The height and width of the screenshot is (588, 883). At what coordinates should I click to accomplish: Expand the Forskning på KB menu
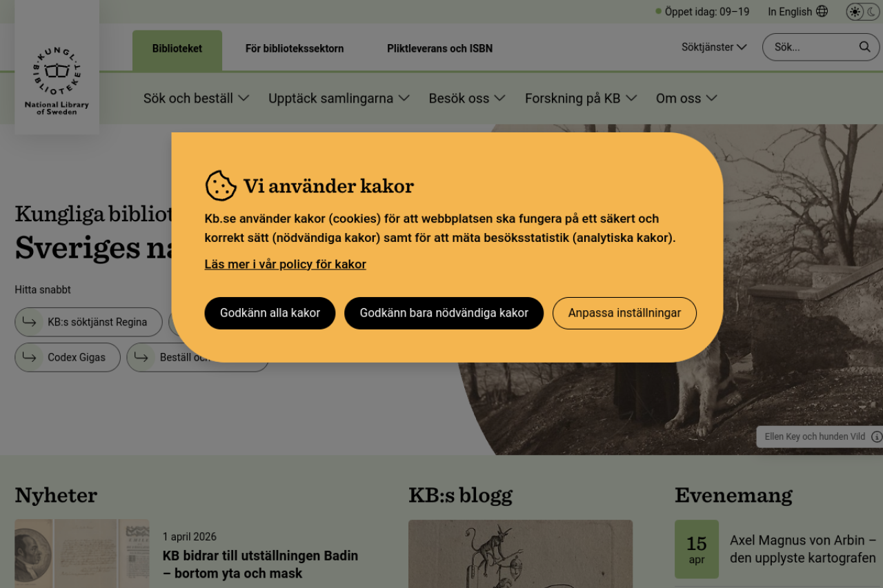[x=580, y=98]
